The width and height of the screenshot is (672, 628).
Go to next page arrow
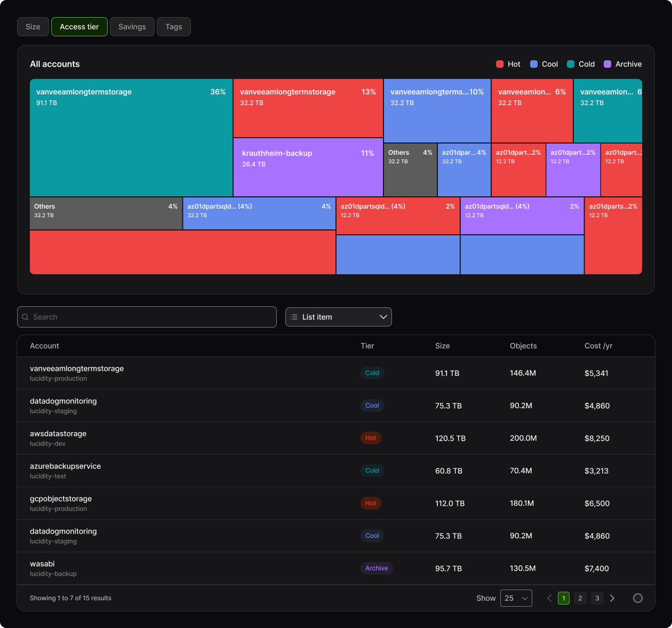(612, 598)
